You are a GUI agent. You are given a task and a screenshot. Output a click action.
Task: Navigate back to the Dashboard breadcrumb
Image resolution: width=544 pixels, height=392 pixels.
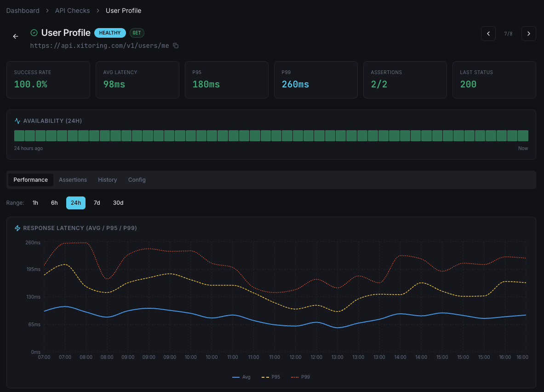(x=23, y=10)
